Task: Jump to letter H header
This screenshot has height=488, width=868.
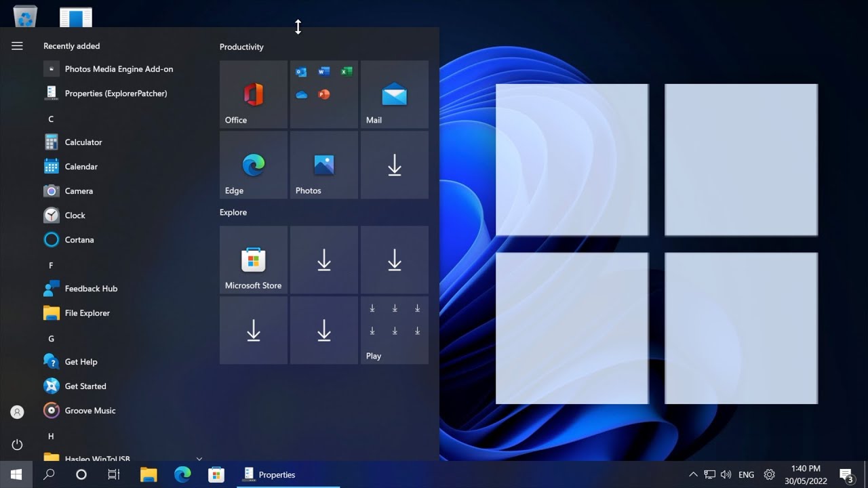Action: (50, 436)
